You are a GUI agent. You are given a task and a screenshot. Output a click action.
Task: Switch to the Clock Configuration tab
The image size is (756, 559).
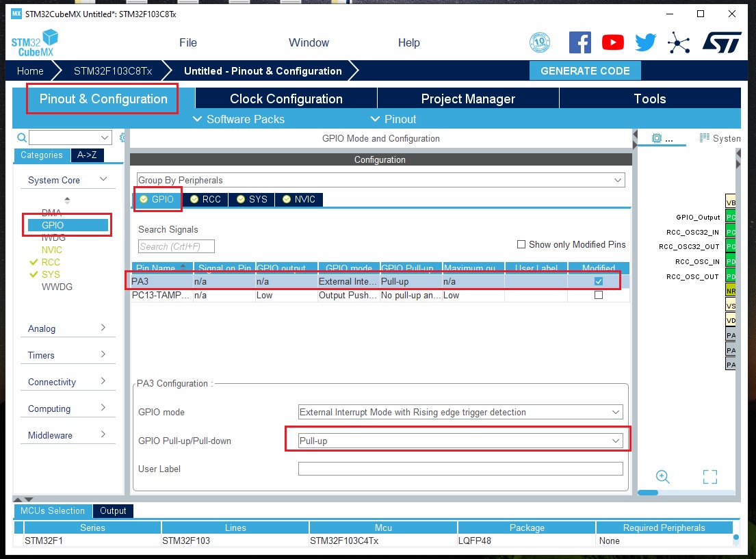tap(286, 99)
